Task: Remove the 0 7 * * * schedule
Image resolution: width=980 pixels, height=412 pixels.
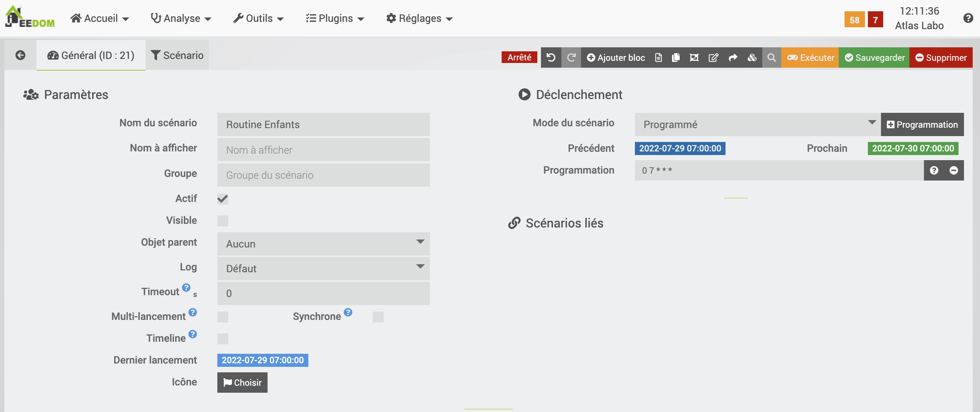Action: [x=954, y=170]
